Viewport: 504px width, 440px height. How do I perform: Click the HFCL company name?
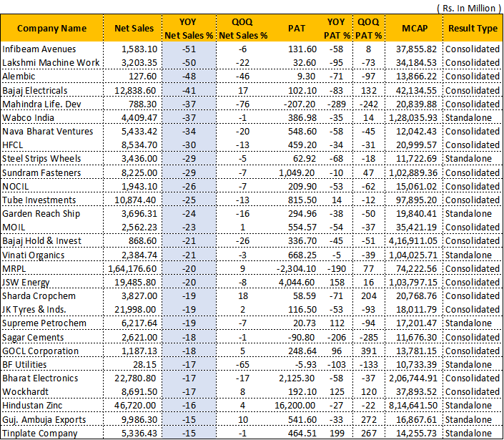point(13,145)
